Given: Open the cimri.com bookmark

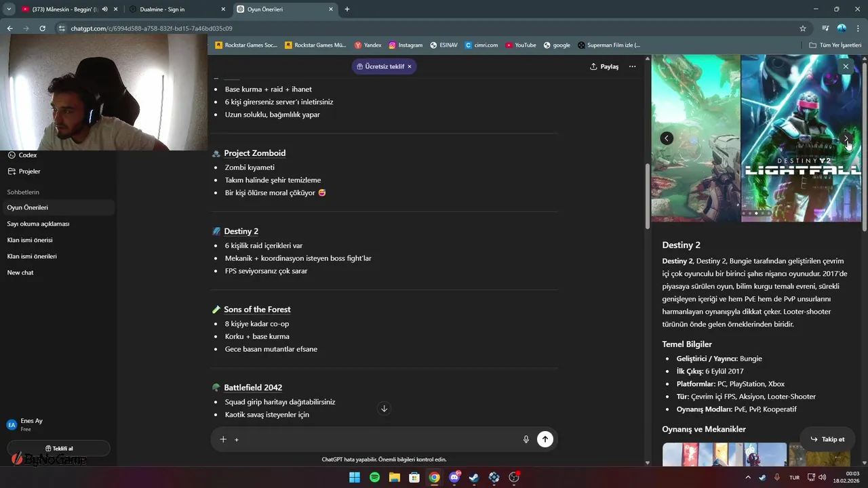Looking at the screenshot, I should tap(481, 45).
